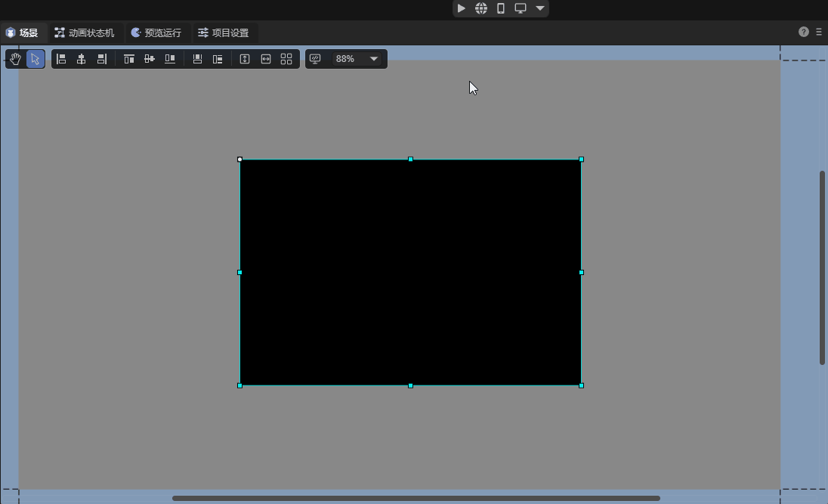
Task: Align objects to vertical middle
Action: point(150,59)
